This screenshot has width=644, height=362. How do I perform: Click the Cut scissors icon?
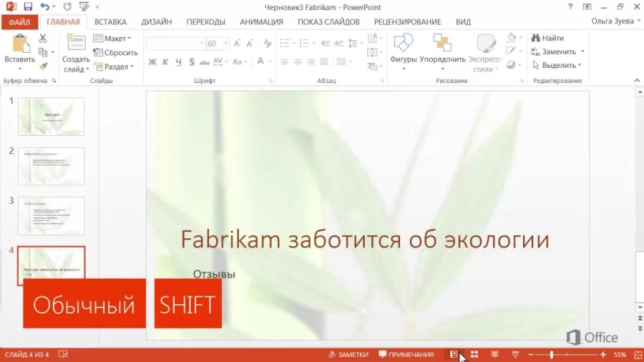(x=43, y=39)
